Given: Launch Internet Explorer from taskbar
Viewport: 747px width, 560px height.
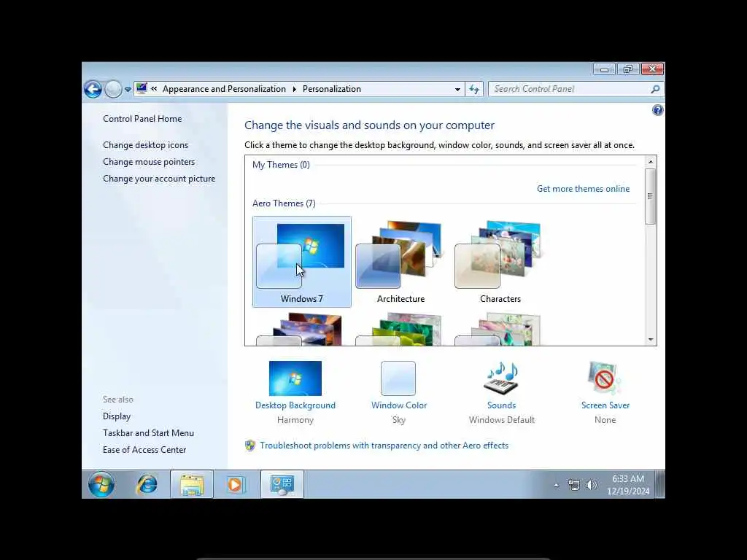Looking at the screenshot, I should click(x=147, y=484).
